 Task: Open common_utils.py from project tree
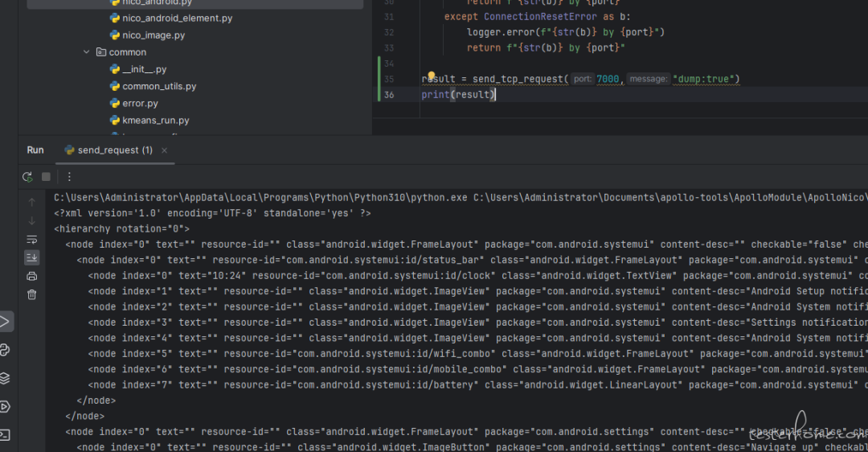coord(158,86)
